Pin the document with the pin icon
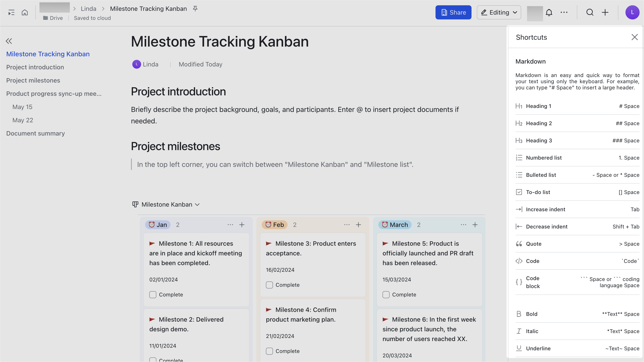 195,9
